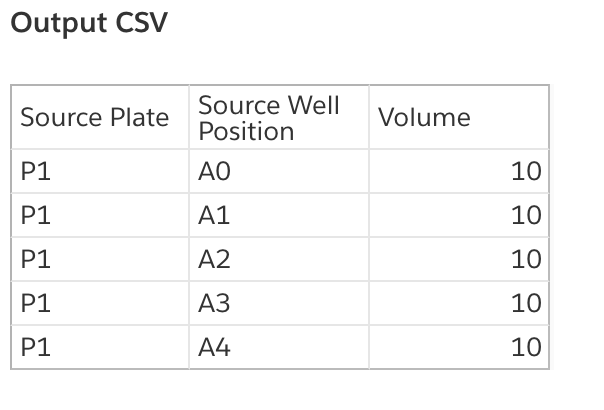Click the P1 cell in the A3 row
This screenshot has height=410, width=604.
click(100, 303)
